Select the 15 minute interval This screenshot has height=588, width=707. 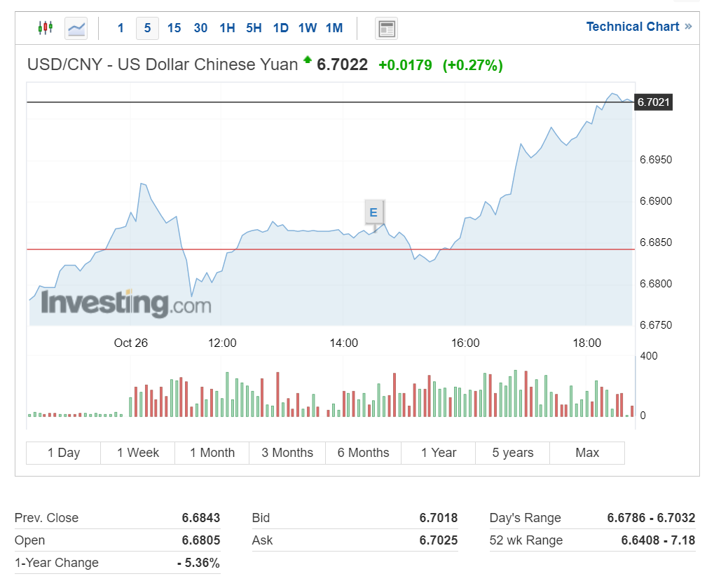(174, 28)
